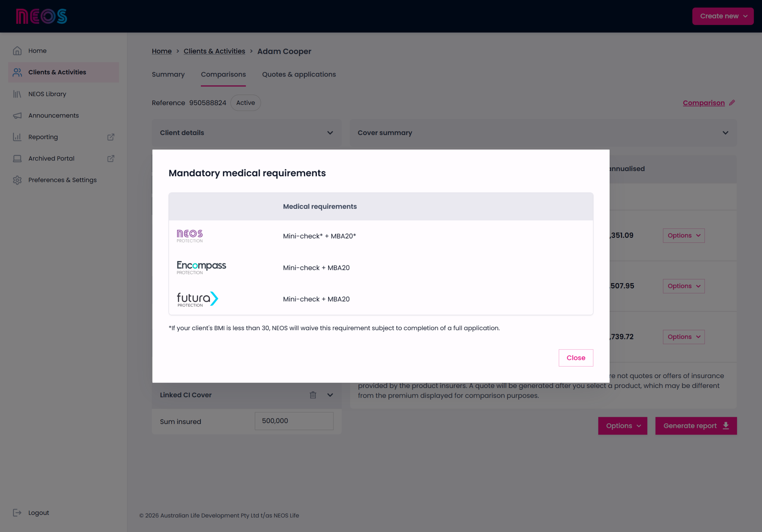Click the Home house icon
This screenshot has height=532, width=762.
tap(17, 51)
